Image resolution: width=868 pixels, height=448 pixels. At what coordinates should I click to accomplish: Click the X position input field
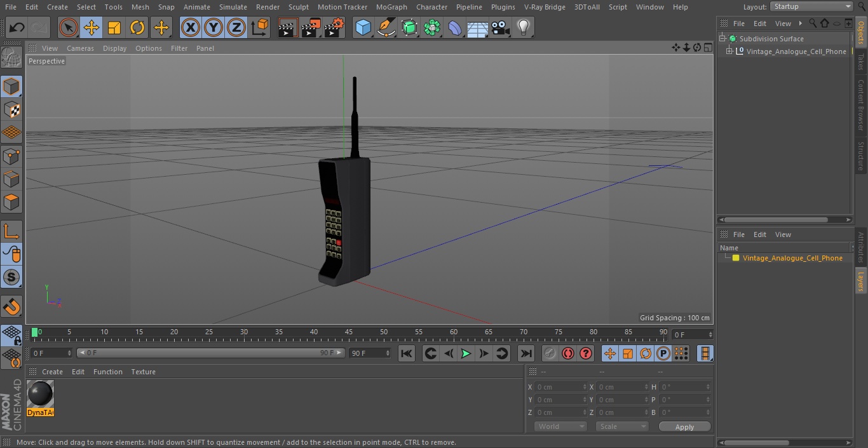(562, 387)
